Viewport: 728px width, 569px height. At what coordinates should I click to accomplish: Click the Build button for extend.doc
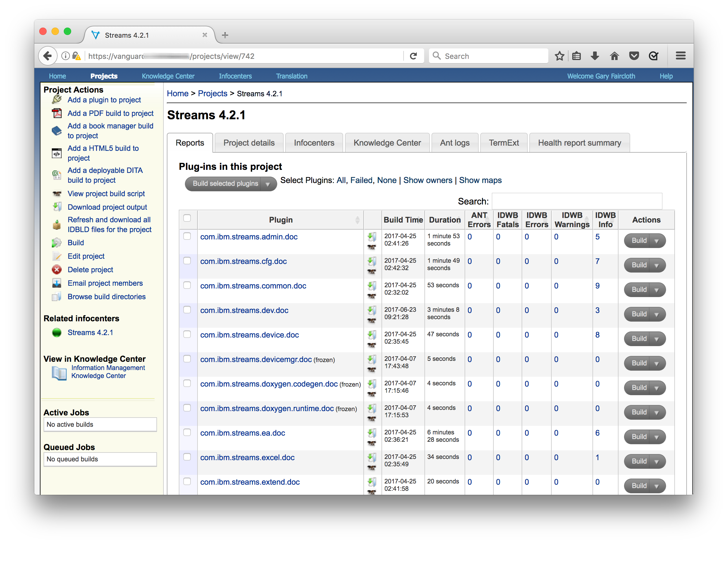click(x=639, y=486)
